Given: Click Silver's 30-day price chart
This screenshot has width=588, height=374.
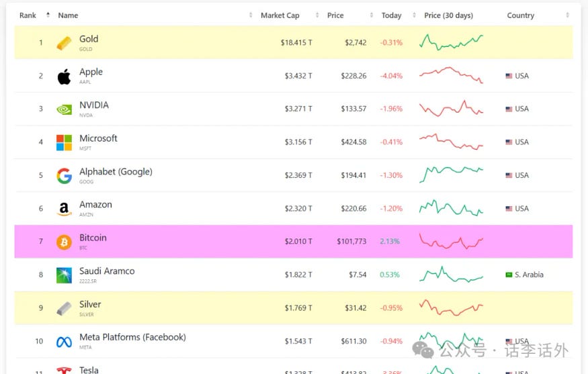Looking at the screenshot, I should tap(451, 308).
